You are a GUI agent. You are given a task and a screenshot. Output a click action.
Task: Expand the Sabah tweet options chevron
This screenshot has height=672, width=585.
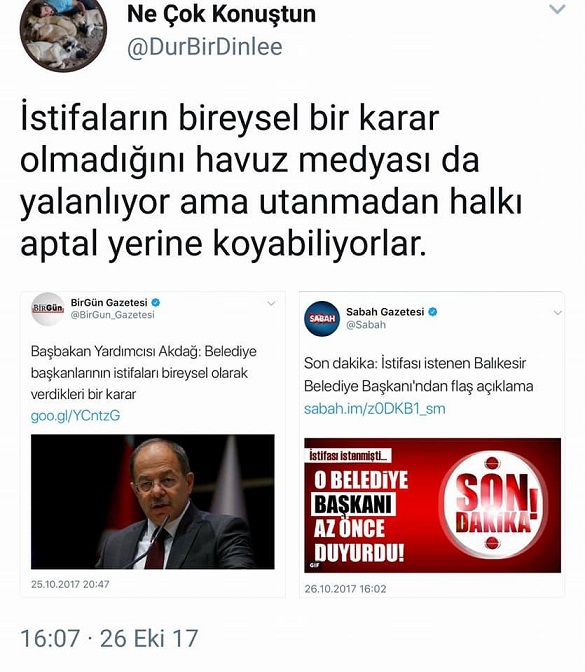pos(558,313)
